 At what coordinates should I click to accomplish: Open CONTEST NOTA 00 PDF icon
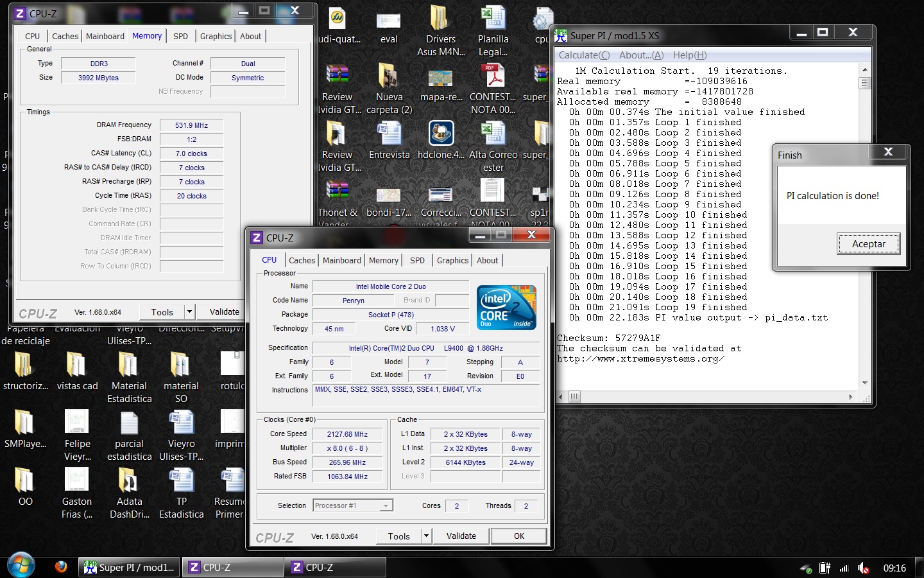493,76
